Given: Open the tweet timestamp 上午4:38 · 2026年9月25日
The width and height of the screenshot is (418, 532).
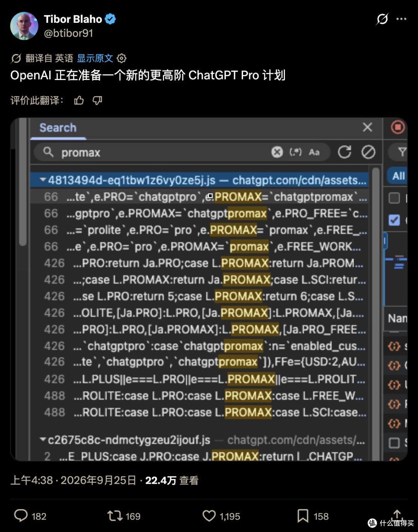Looking at the screenshot, I should [73, 480].
